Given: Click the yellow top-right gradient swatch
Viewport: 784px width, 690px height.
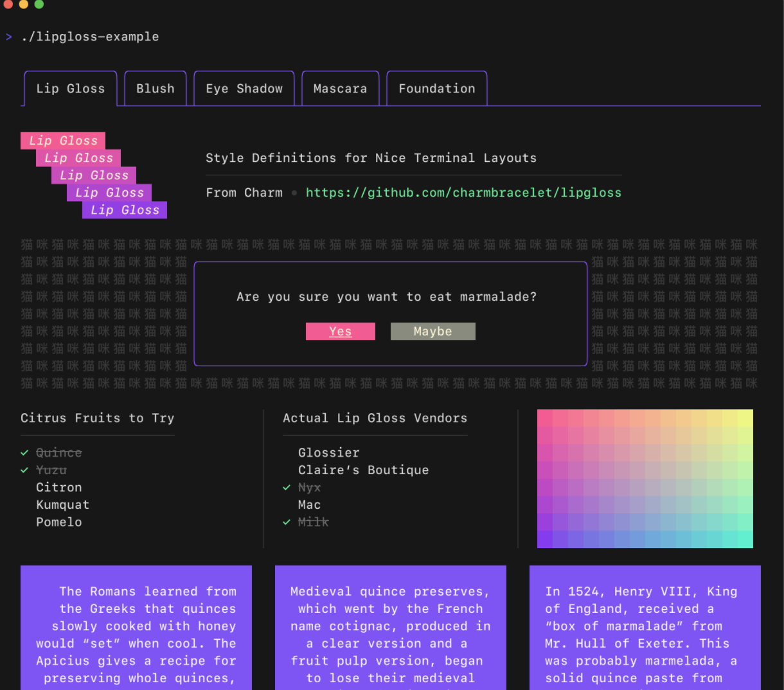Looking at the screenshot, I should (745, 418).
